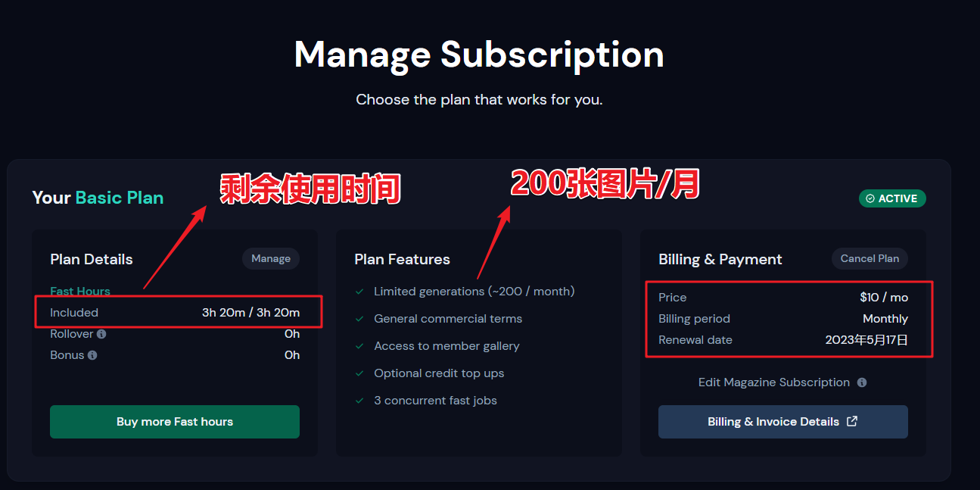This screenshot has width=980, height=490.
Task: Click the checkmark beside Access to member gallery
Action: click(x=359, y=346)
